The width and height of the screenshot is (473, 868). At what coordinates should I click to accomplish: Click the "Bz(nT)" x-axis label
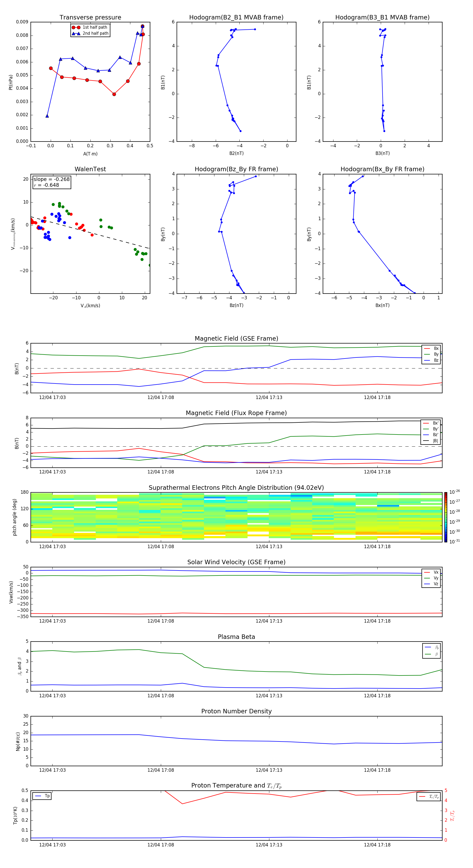click(236, 305)
